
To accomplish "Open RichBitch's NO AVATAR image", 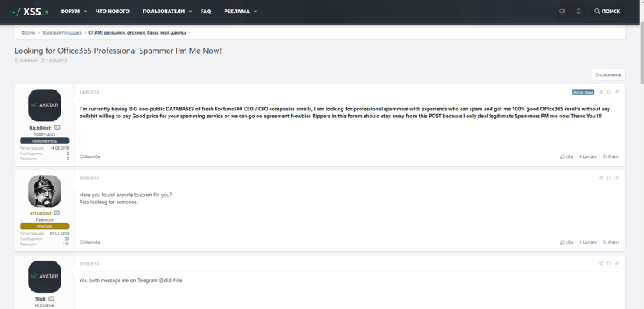I will [x=44, y=105].
